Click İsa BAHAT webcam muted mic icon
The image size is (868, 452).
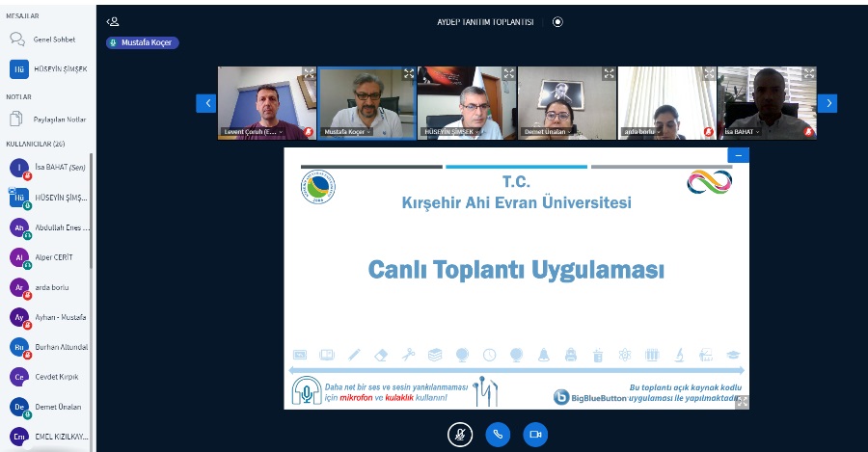[809, 132]
